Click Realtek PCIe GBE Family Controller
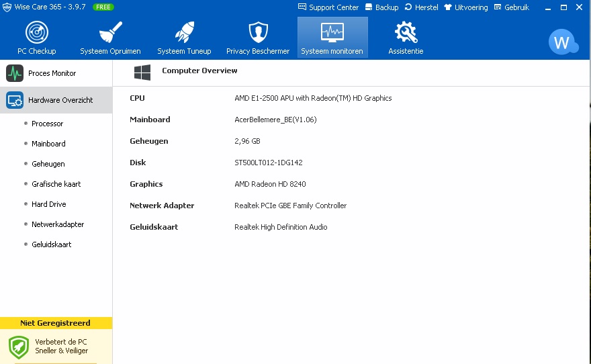591x364 pixels. click(x=290, y=206)
